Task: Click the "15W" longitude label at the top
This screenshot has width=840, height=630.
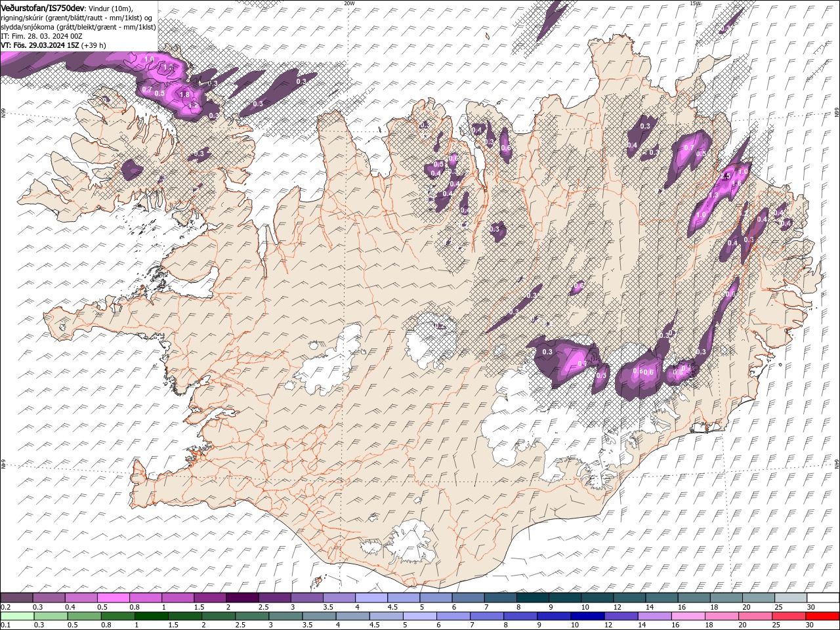Action: pyautogui.click(x=696, y=3)
